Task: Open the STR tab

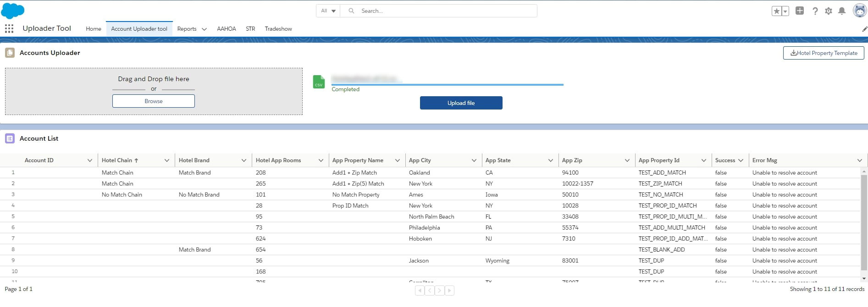Action: [x=250, y=29]
